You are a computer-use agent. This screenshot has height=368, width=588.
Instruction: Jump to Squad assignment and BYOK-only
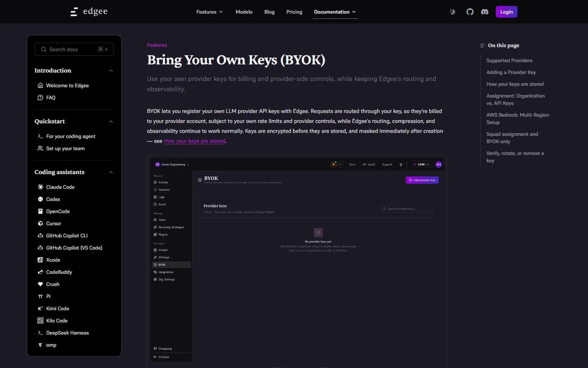512,138
